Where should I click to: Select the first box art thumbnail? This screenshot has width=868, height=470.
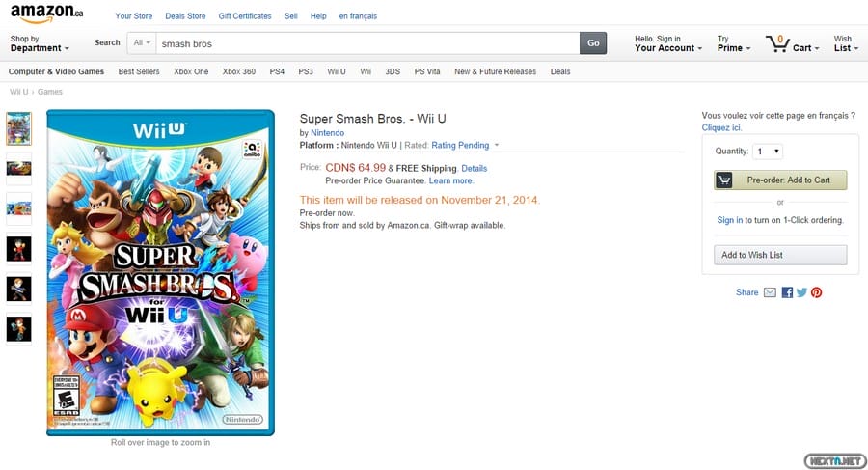point(19,127)
